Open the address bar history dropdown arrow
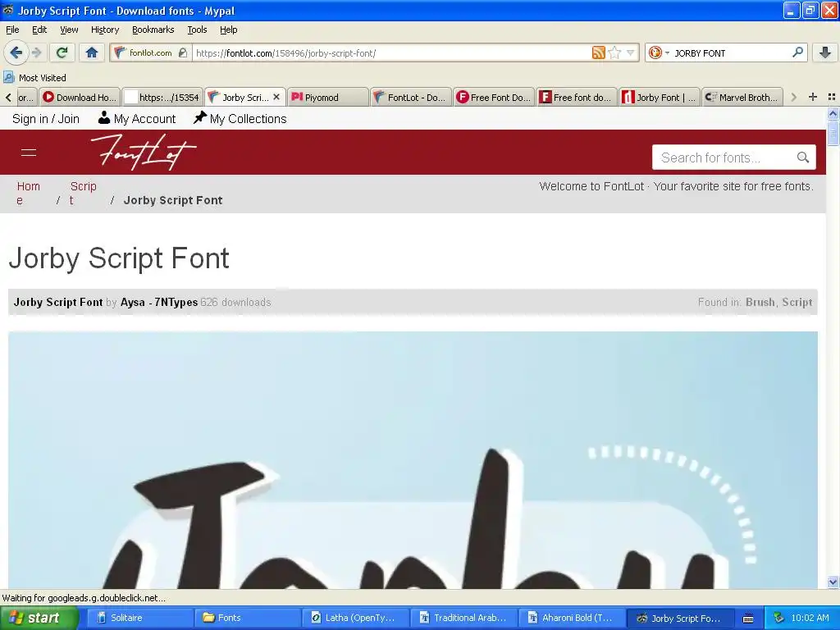Viewport: 840px width, 630px height. click(x=631, y=52)
